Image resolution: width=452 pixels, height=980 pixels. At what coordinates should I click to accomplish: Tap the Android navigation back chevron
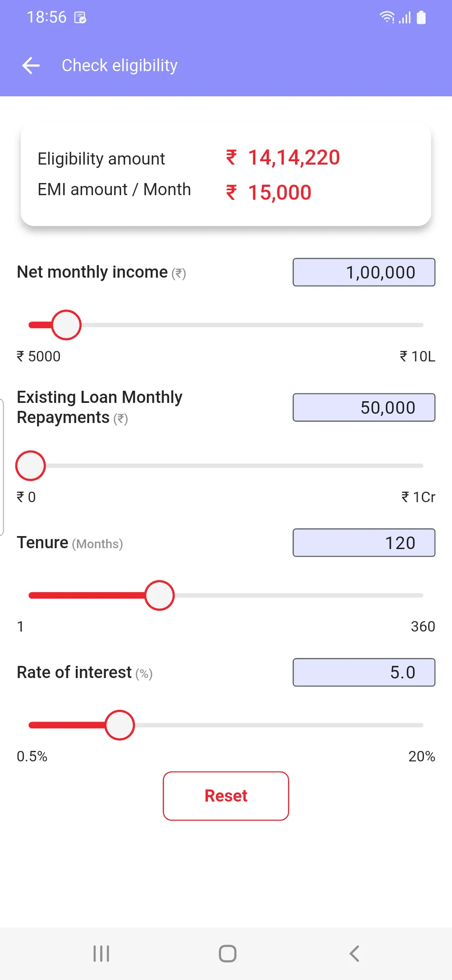pyautogui.click(x=354, y=954)
